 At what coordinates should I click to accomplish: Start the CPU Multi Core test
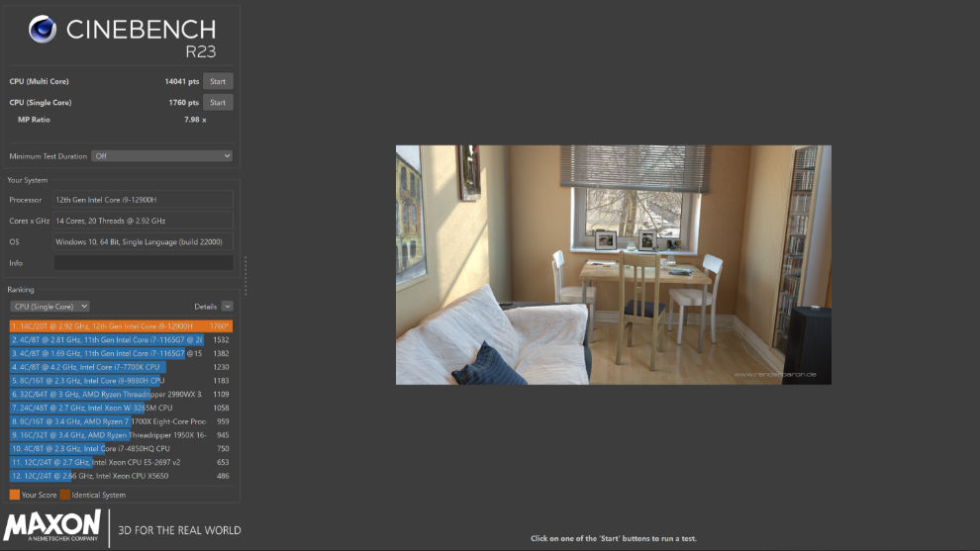218,81
